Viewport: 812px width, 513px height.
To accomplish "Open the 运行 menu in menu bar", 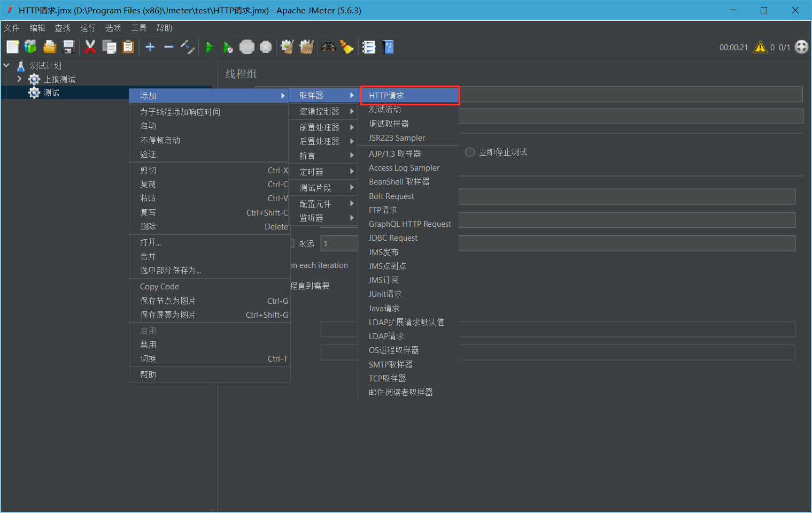I will point(88,28).
